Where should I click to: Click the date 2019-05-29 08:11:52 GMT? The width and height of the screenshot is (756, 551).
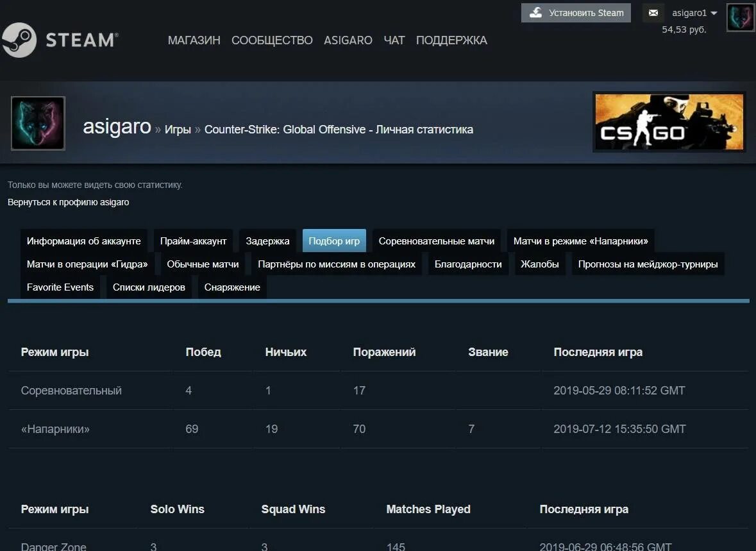coord(619,391)
